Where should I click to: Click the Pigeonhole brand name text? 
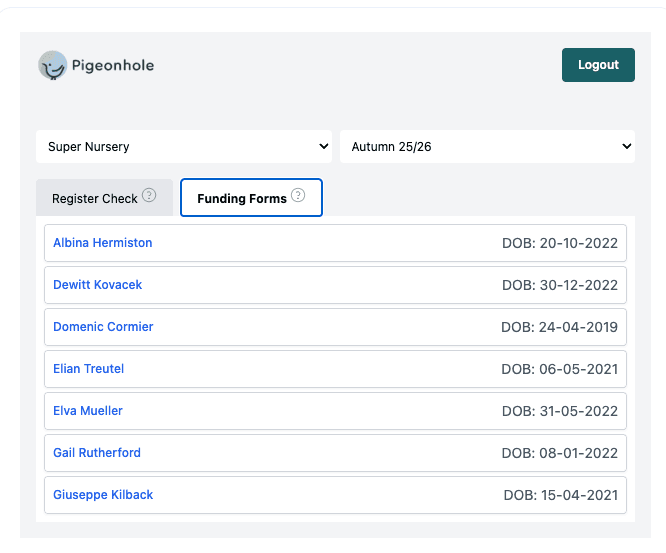click(113, 66)
